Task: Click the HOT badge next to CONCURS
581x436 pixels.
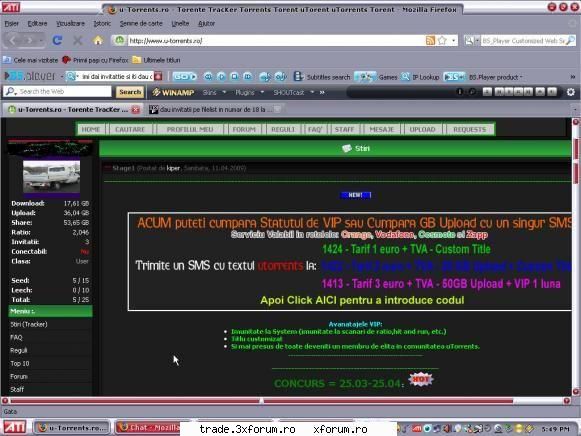Action: click(x=421, y=379)
